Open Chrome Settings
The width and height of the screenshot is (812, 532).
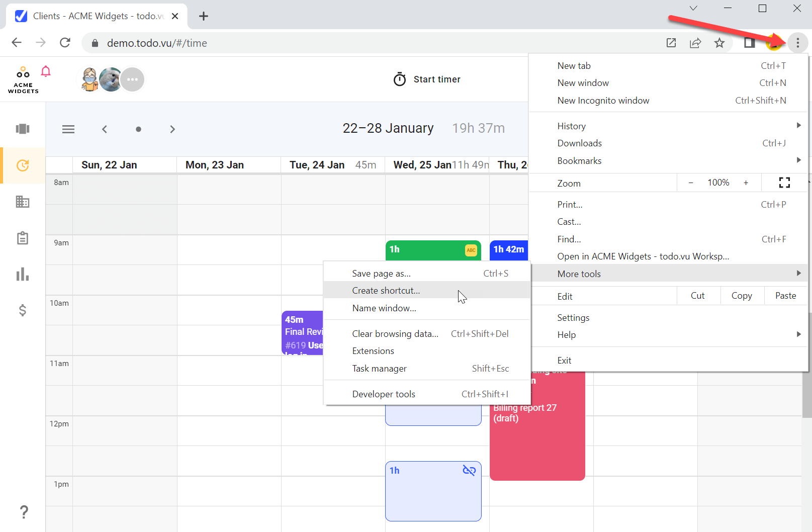pyautogui.click(x=668, y=317)
